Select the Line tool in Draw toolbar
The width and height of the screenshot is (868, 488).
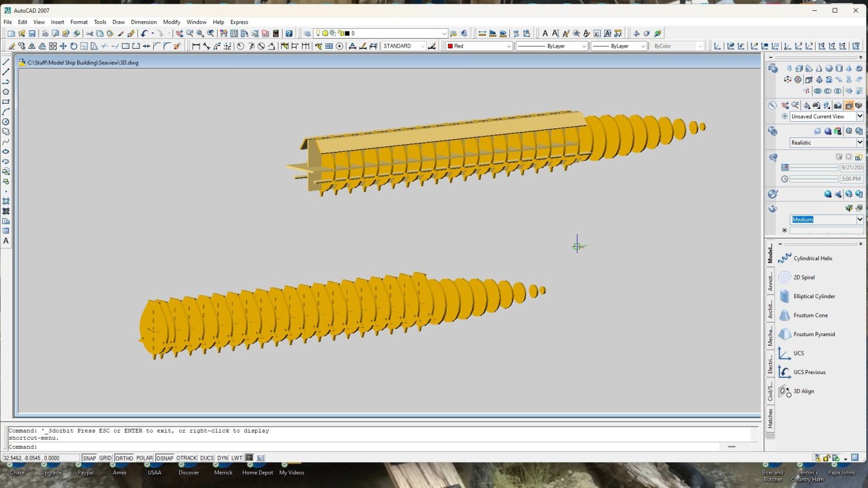pyautogui.click(x=6, y=62)
